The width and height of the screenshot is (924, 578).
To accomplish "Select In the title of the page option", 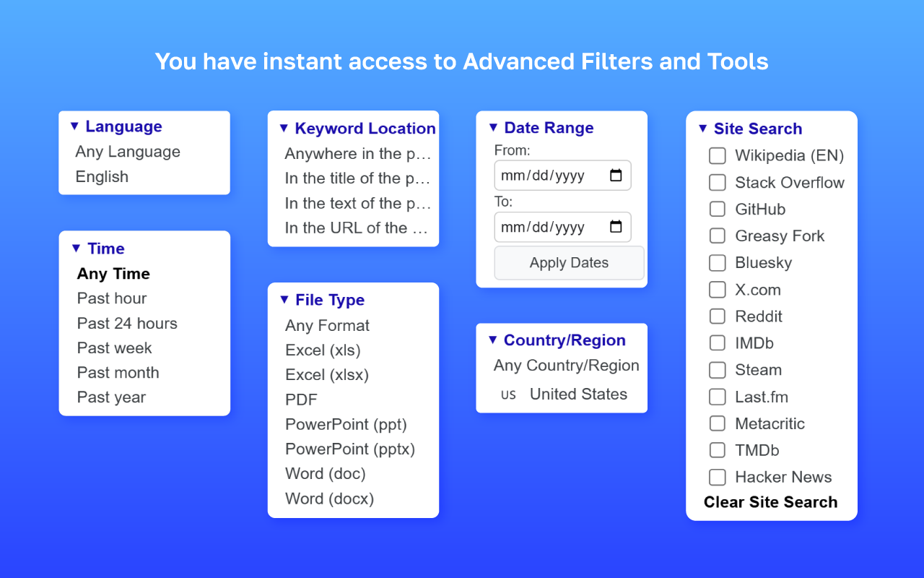I will coord(357,178).
